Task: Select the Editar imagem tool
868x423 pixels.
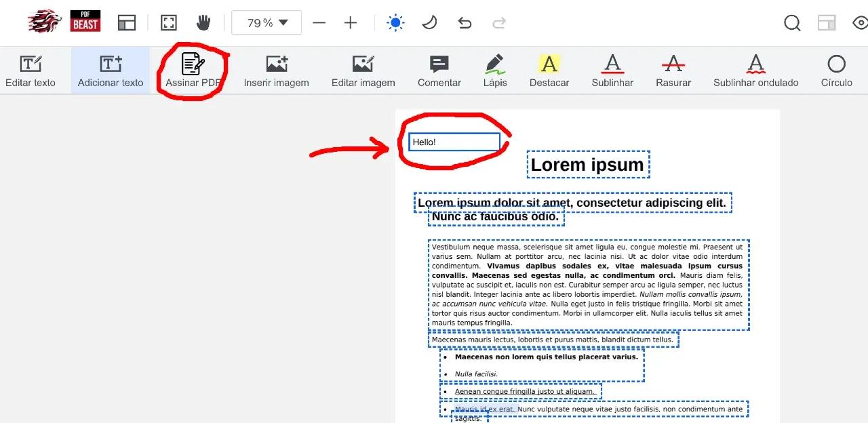Action: click(363, 70)
